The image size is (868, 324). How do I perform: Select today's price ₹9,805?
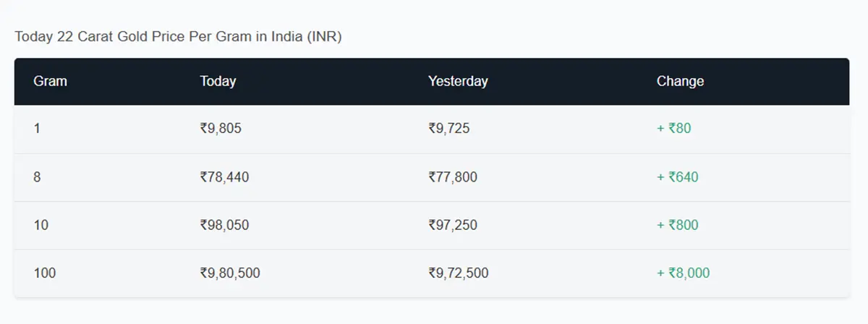click(221, 129)
